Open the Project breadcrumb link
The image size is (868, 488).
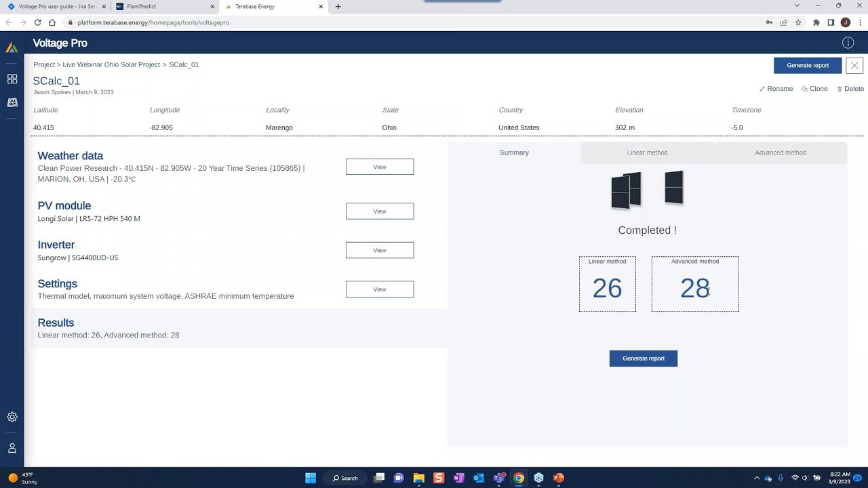(x=44, y=64)
